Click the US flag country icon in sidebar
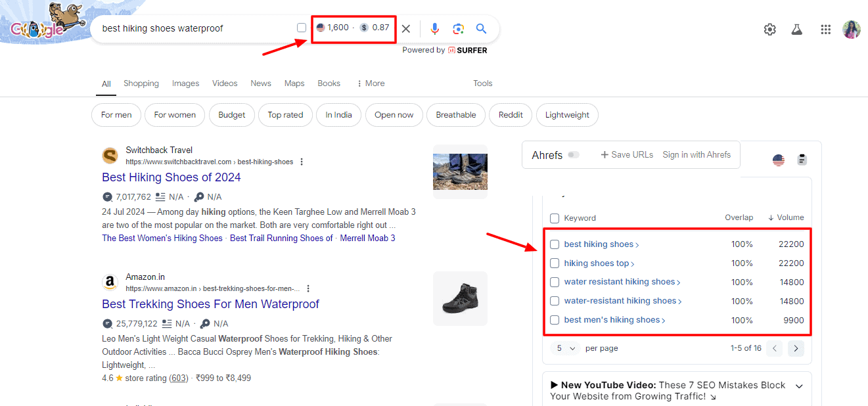This screenshot has width=868, height=406. tap(779, 160)
